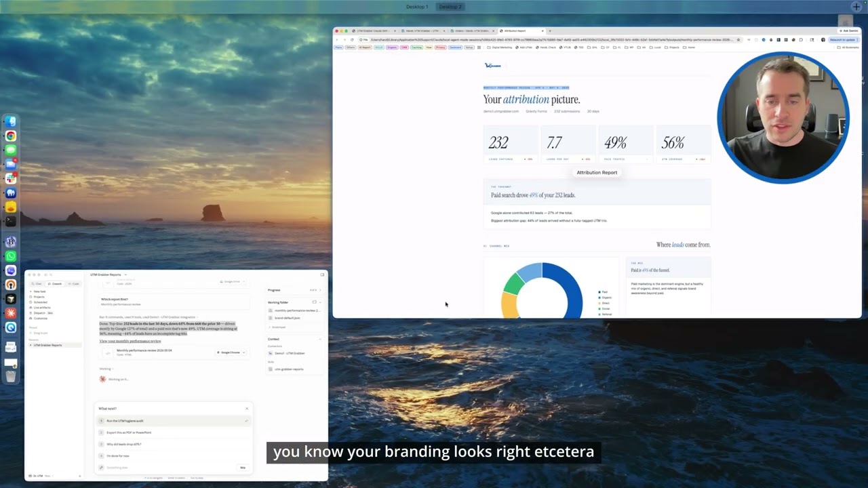Expand Google Chrome open-with dropdown arrow
The image size is (868, 488).
click(243, 352)
